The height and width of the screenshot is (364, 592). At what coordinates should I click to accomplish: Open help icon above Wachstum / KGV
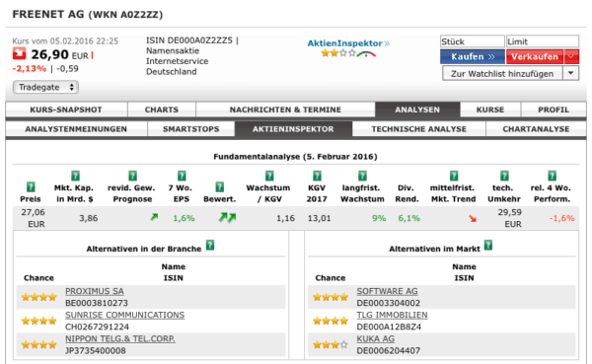269,176
